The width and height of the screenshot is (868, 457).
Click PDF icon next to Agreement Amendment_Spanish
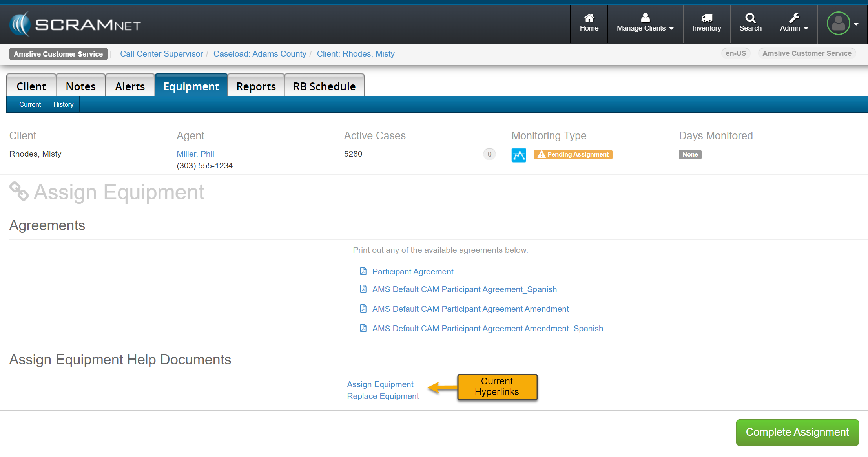coord(363,328)
